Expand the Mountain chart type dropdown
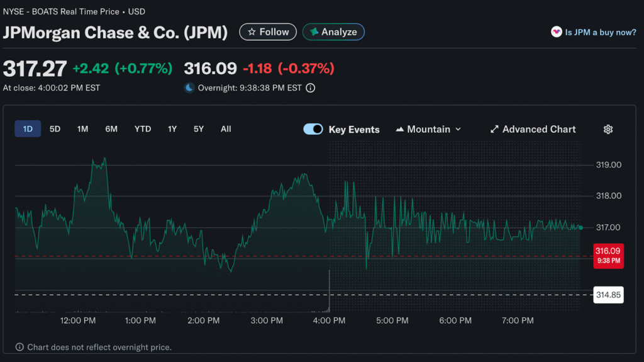The width and height of the screenshot is (644, 362). 428,129
